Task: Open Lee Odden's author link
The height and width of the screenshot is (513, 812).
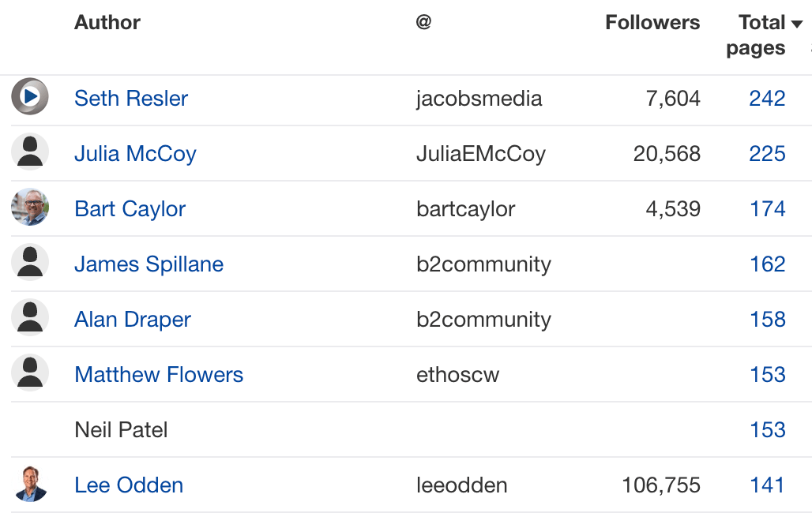Action: tap(129, 485)
